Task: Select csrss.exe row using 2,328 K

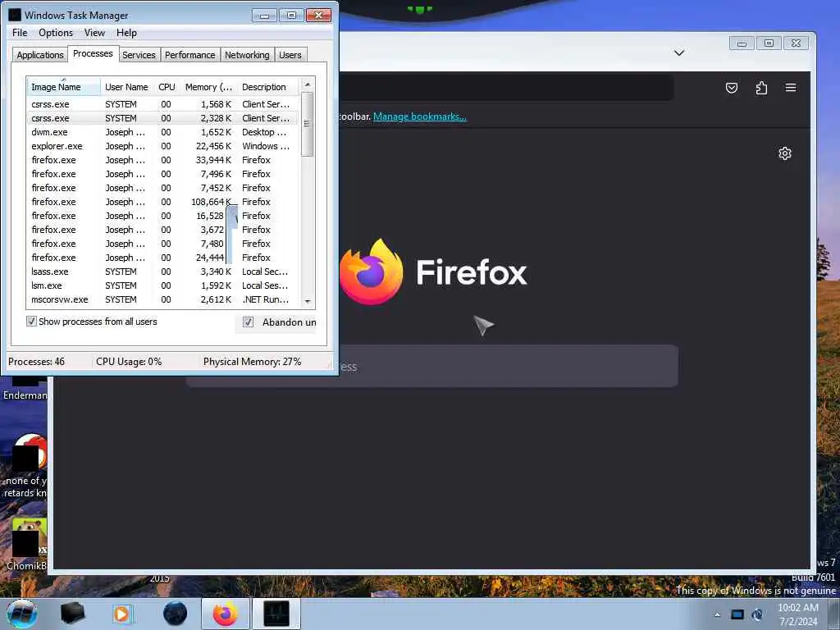Action: pyautogui.click(x=162, y=118)
